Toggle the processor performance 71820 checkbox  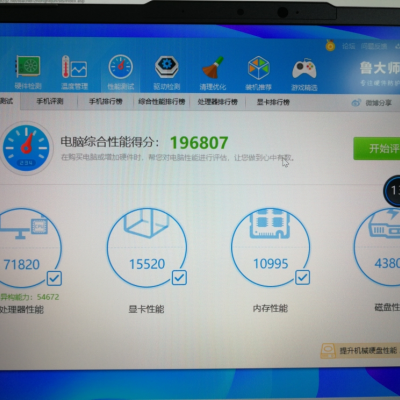54,278
